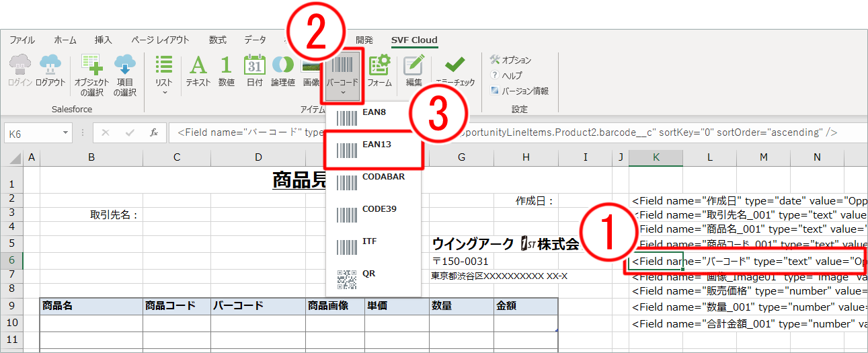The height and width of the screenshot is (353, 868).
Task: Click the insert function fx button
Action: (x=154, y=132)
